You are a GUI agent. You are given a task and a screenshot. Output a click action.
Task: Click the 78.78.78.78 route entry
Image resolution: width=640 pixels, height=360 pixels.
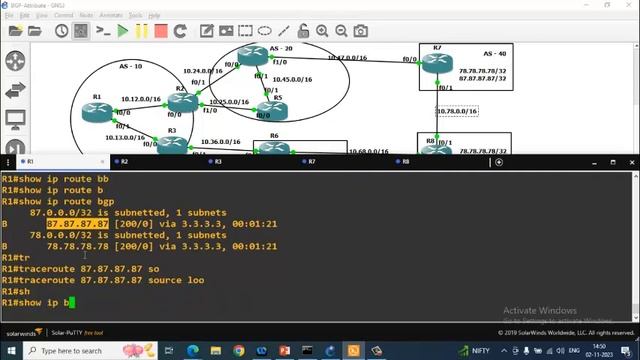(x=78, y=246)
